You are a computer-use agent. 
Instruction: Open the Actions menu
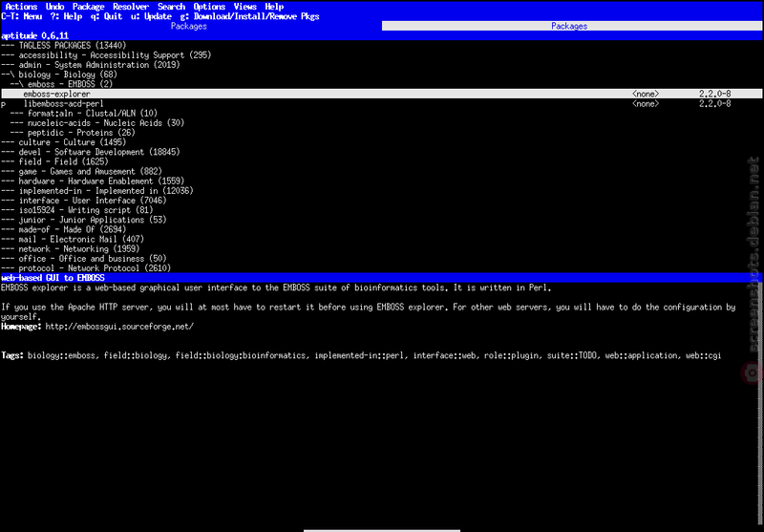click(x=21, y=7)
